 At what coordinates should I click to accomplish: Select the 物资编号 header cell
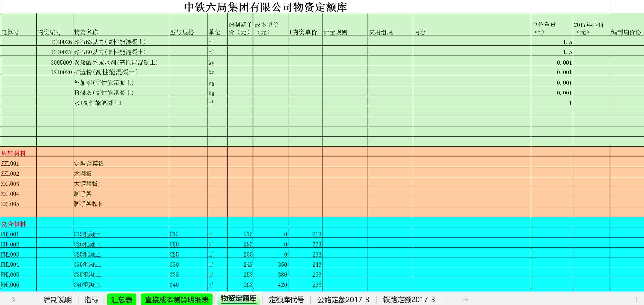pos(55,24)
